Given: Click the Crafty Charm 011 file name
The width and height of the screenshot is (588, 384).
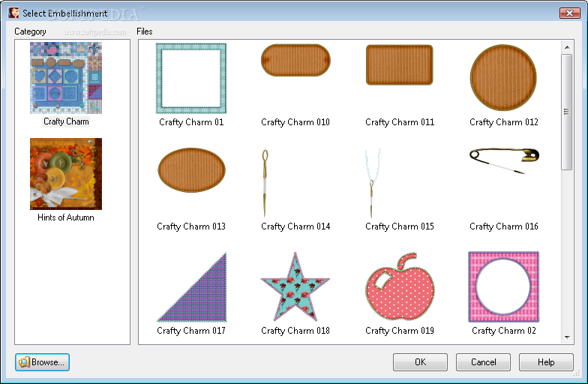Looking at the screenshot, I should click(x=400, y=122).
